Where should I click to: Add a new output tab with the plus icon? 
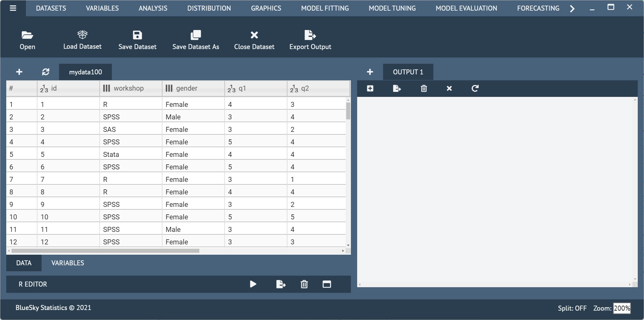coord(370,72)
